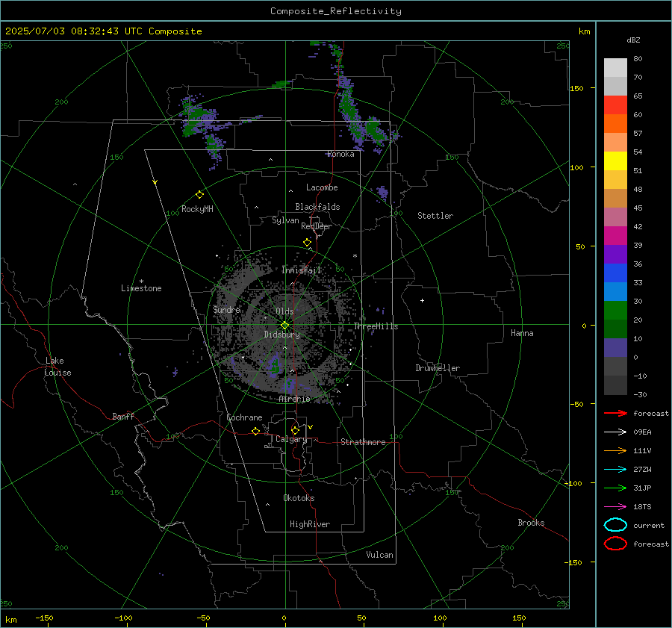The image size is (672, 628).
Task: Select the Olds city label
Action: (x=284, y=311)
